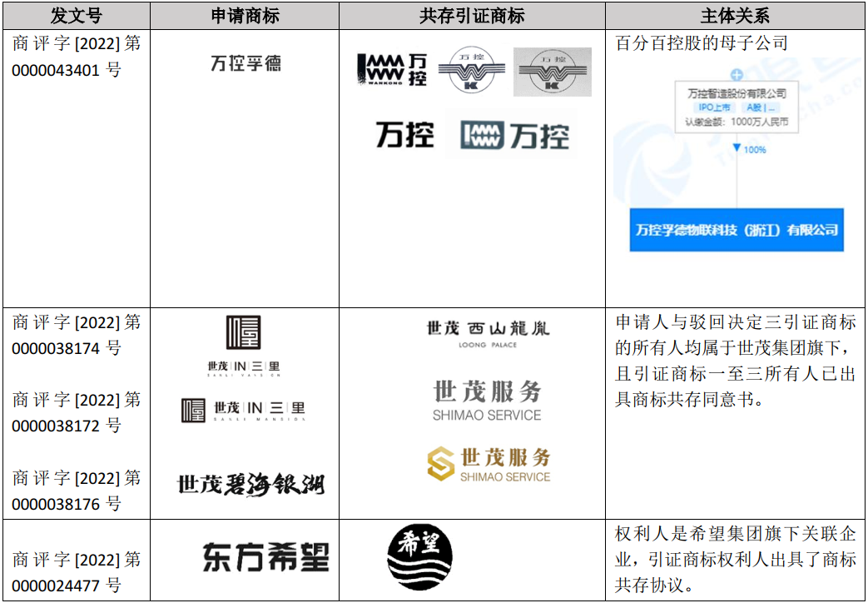Click the A股 tag in company card

[761, 107]
